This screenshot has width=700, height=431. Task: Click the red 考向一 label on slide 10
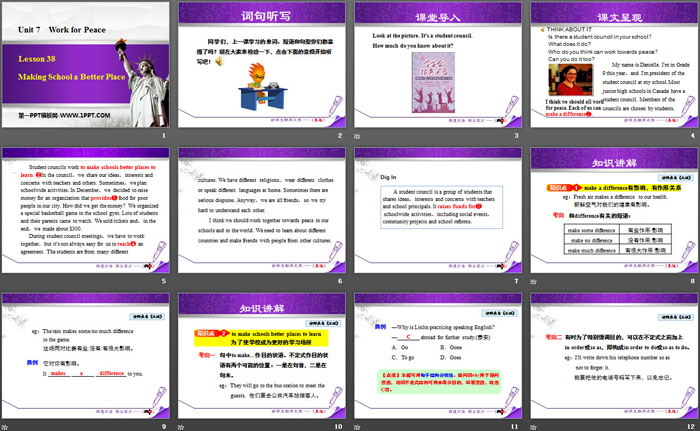(x=207, y=355)
